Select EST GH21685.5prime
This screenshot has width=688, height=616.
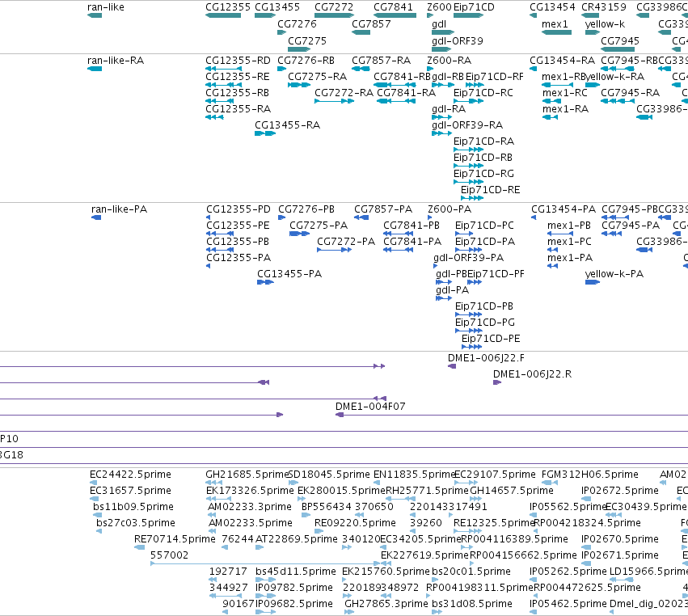(247, 475)
